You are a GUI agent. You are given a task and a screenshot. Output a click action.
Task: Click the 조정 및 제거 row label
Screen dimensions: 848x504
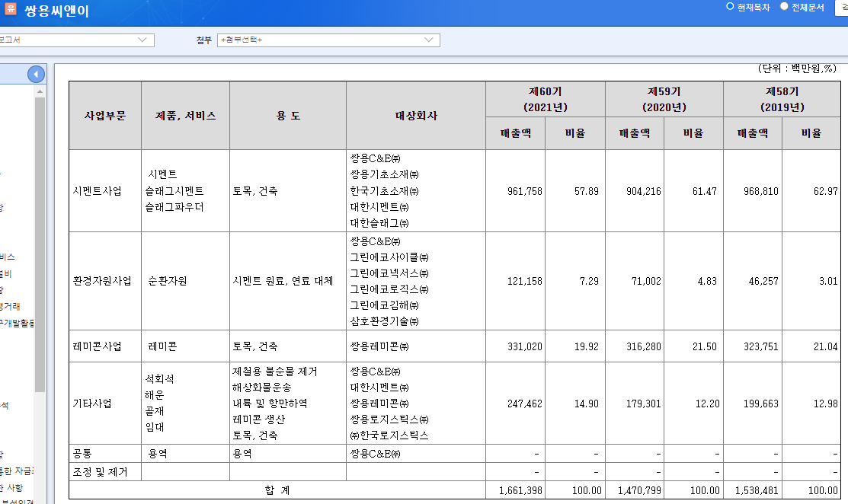point(100,472)
